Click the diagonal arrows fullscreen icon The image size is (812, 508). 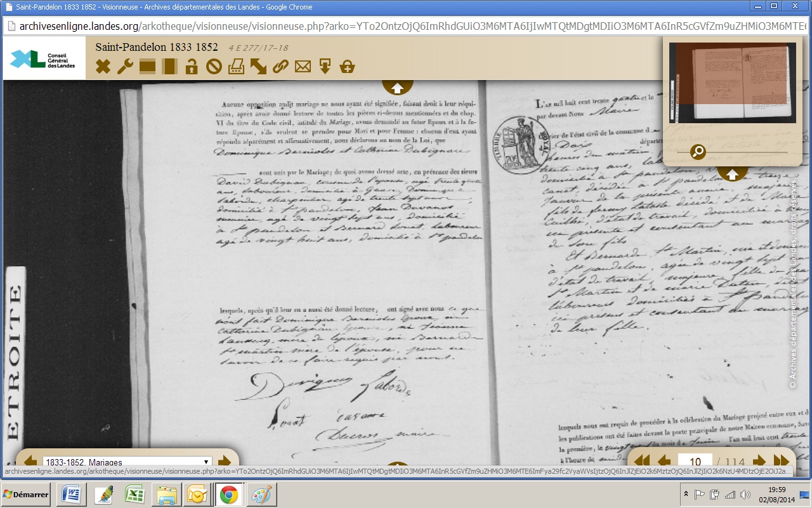coord(258,67)
